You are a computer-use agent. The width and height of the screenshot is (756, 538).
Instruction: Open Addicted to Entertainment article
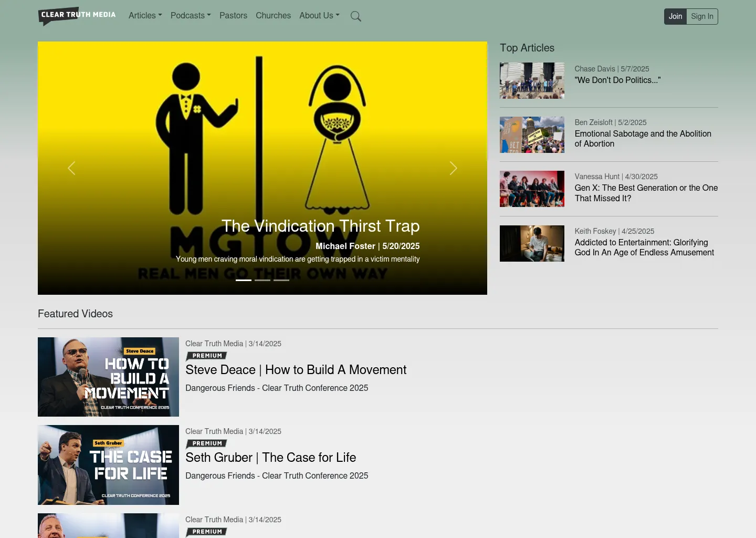(644, 247)
